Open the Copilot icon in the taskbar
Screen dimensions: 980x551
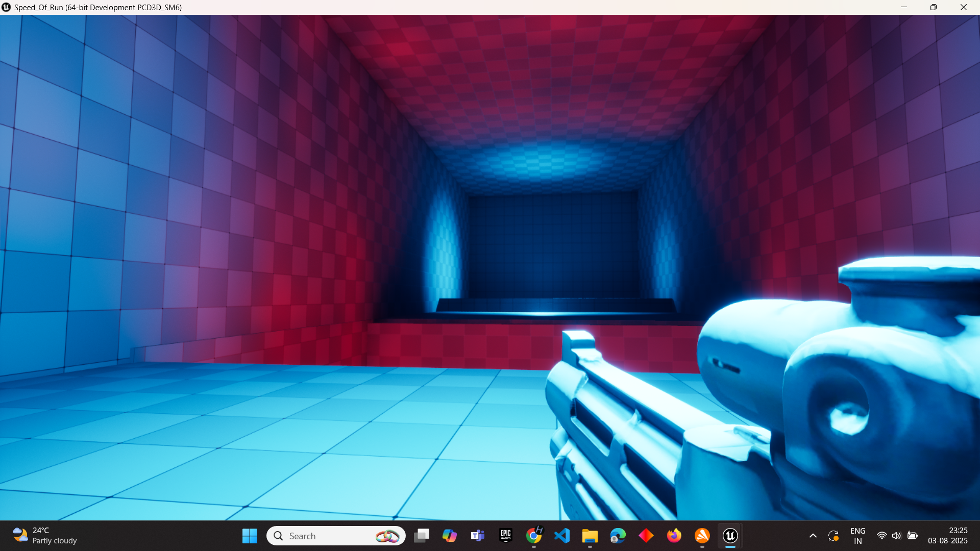tap(450, 536)
